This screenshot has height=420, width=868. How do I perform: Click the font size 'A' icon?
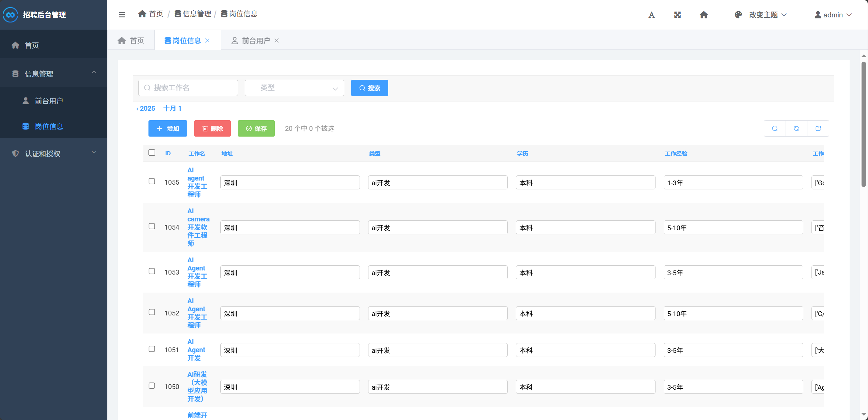(x=651, y=15)
